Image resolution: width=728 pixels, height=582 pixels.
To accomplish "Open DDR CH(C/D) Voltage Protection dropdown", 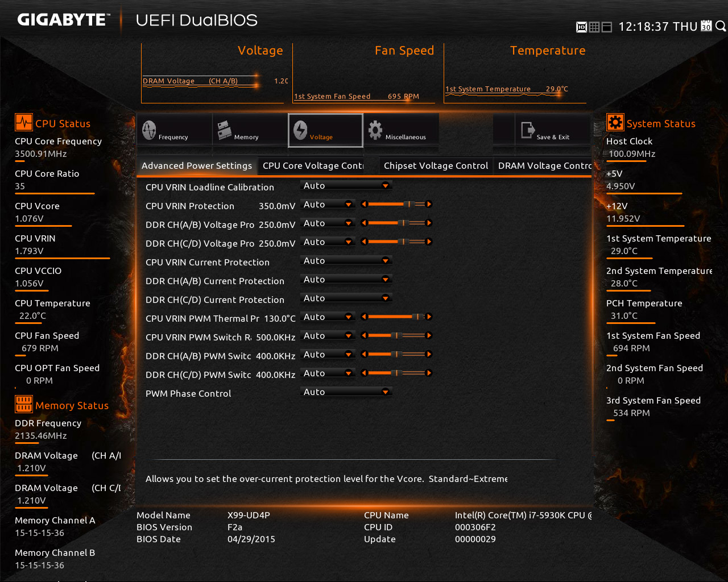I will [328, 242].
